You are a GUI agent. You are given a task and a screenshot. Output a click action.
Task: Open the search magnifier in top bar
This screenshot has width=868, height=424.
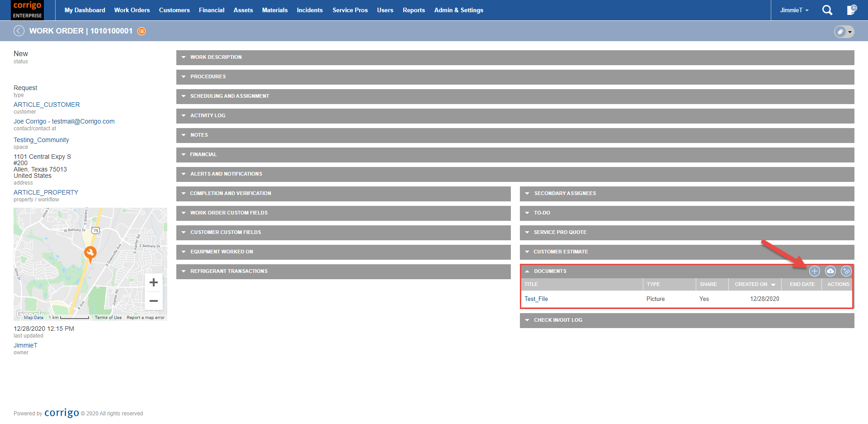click(827, 10)
